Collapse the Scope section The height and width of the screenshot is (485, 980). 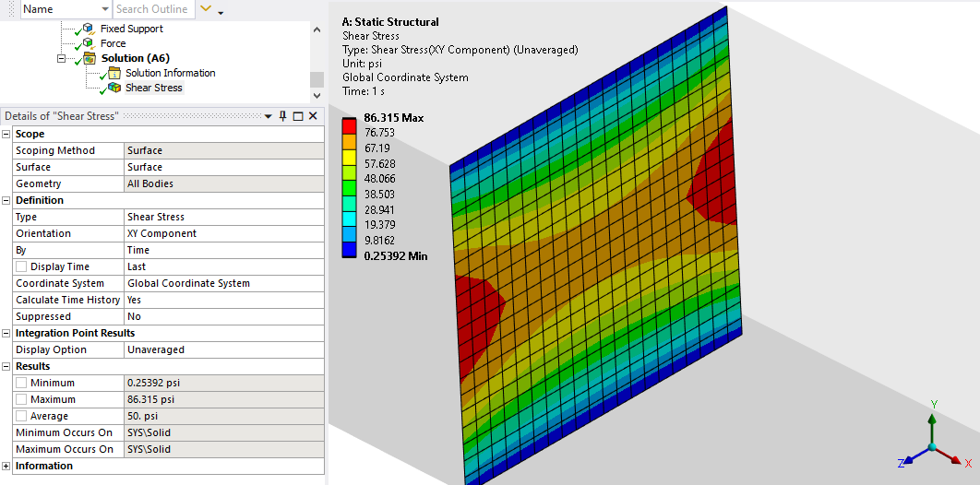[6, 134]
